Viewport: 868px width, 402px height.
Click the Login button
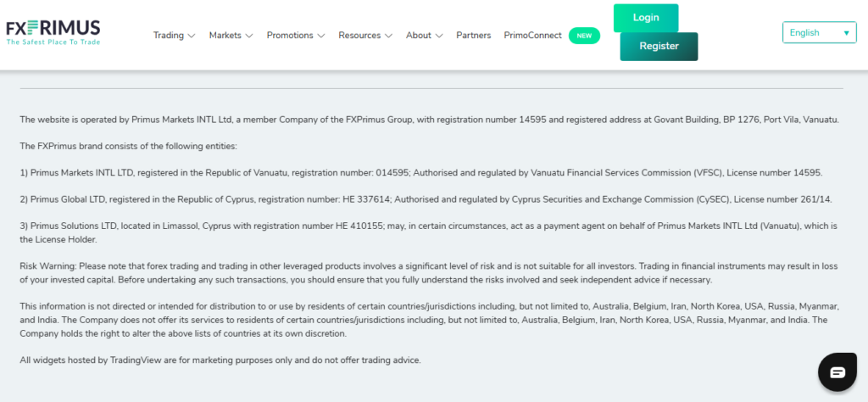[646, 18]
